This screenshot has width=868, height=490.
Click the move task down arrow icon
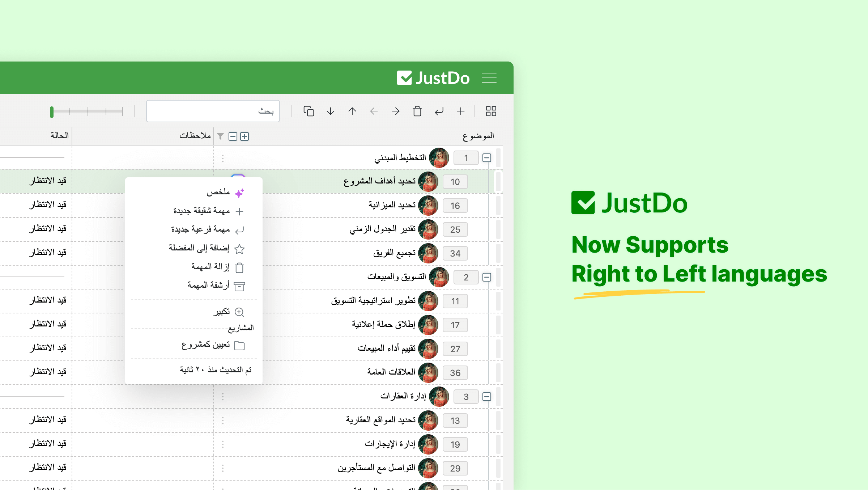click(330, 111)
